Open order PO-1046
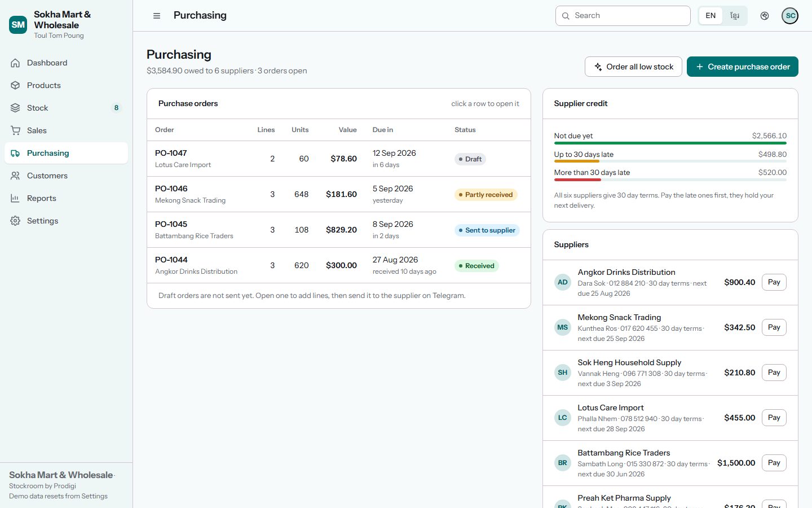This screenshot has width=812, height=508. 339,194
